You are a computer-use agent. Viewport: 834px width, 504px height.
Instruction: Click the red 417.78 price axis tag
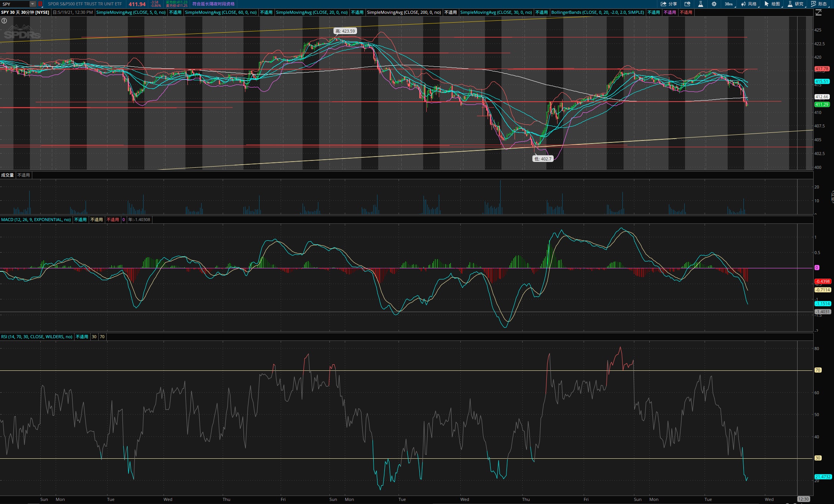822,69
